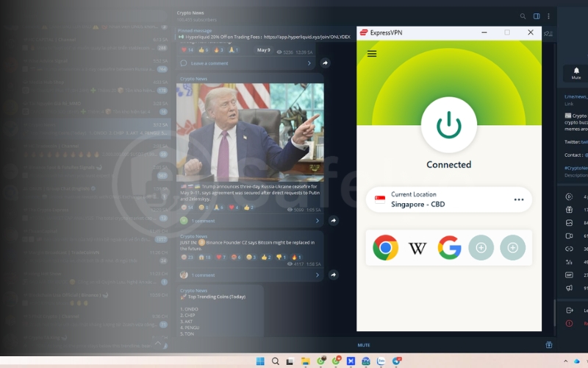Select the Singapore - CBD current location
This screenshot has height=368, width=588.
(448, 199)
